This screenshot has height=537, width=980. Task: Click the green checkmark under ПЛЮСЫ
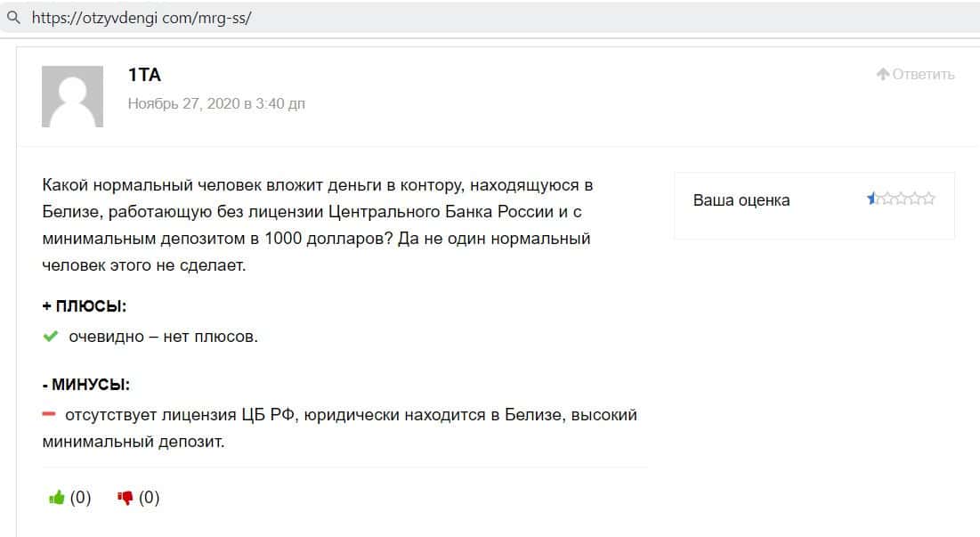pos(51,337)
